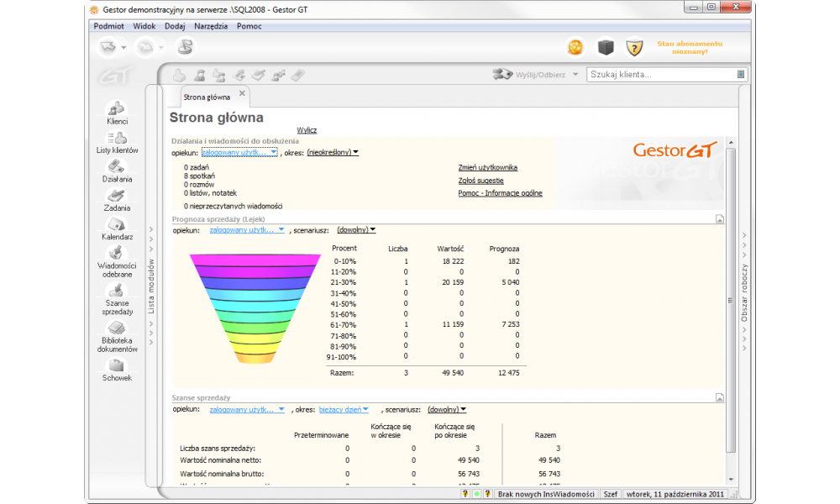Open the Pomoc menu

point(249,26)
